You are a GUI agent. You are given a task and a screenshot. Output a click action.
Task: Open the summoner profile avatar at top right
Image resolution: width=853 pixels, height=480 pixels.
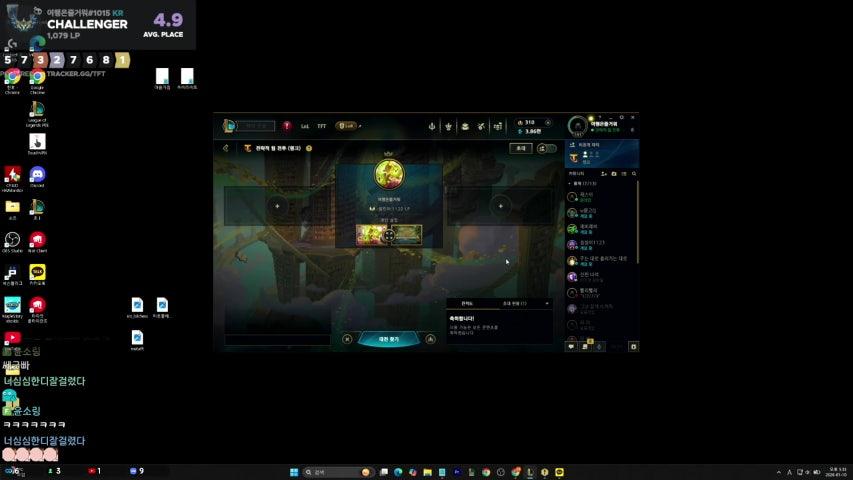point(577,126)
